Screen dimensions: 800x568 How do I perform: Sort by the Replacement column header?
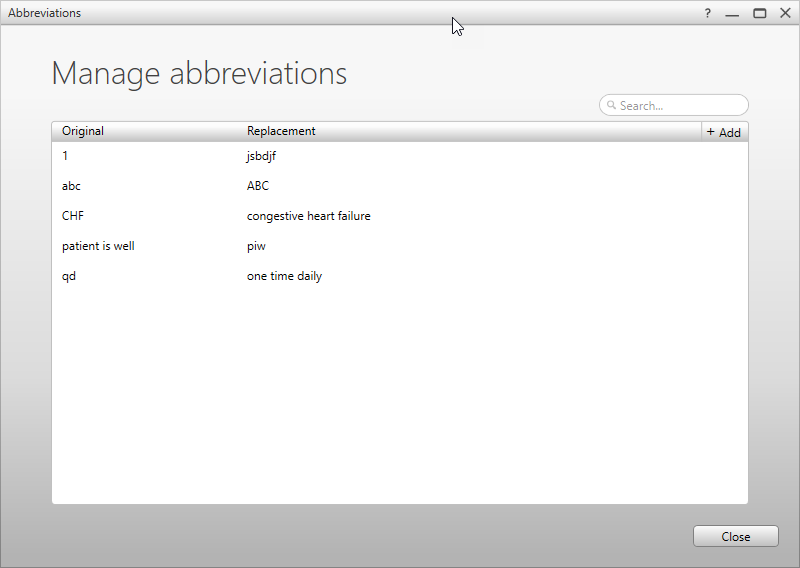[x=281, y=131]
